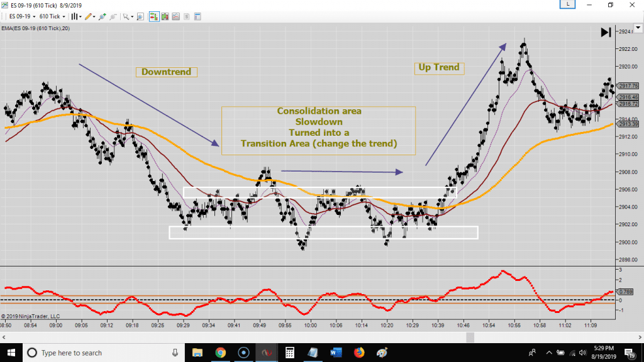Open Google Chrome from the taskbar
The width and height of the screenshot is (644, 362).
(x=221, y=353)
